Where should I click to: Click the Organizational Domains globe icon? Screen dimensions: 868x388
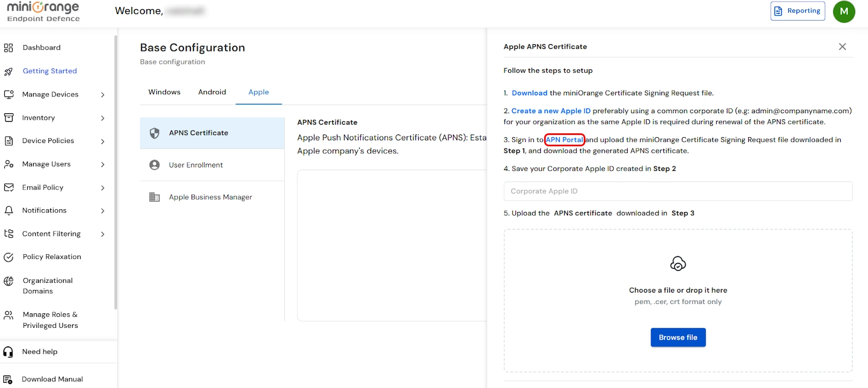(x=9, y=281)
